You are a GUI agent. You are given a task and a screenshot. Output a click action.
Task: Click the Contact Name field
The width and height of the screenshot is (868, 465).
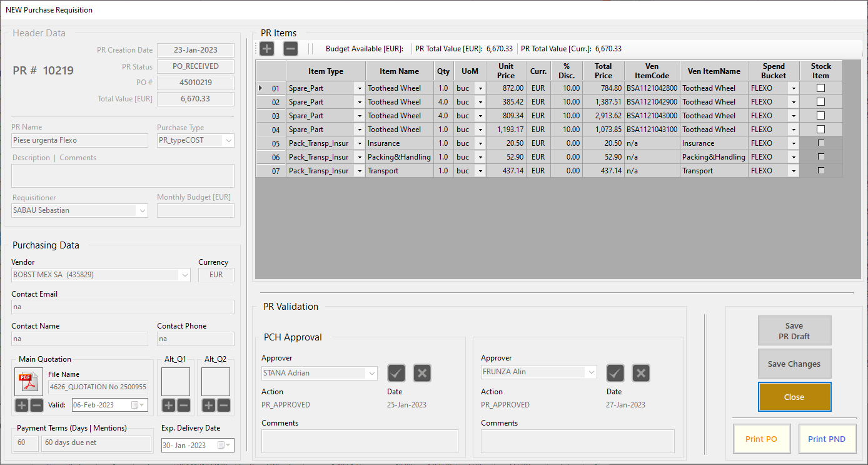(x=79, y=339)
